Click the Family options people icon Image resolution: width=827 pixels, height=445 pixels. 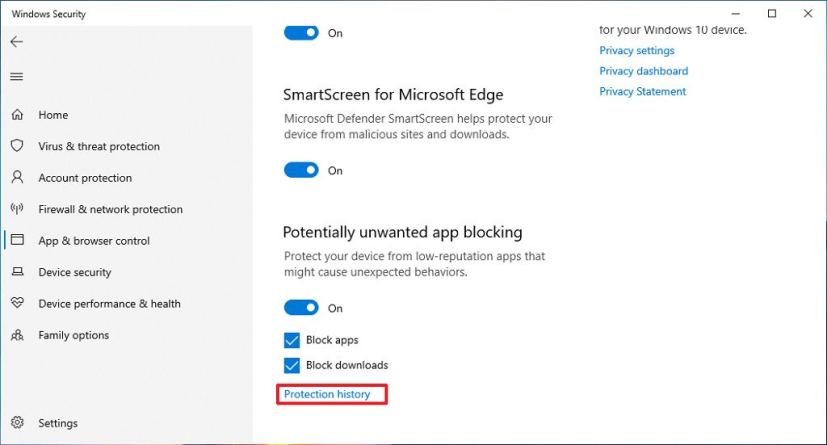[17, 335]
